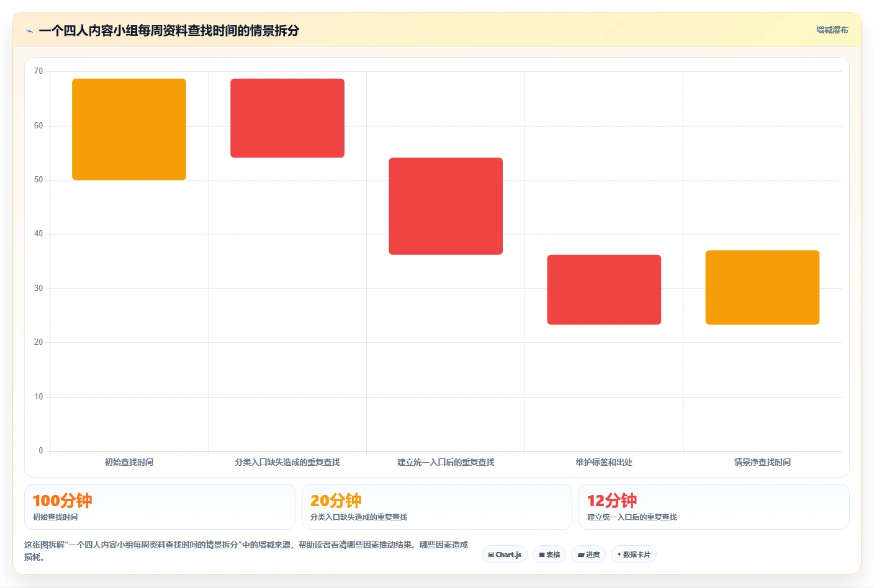874x588 pixels.
Task: Click y-axis tick value 50
Action: tap(38, 180)
